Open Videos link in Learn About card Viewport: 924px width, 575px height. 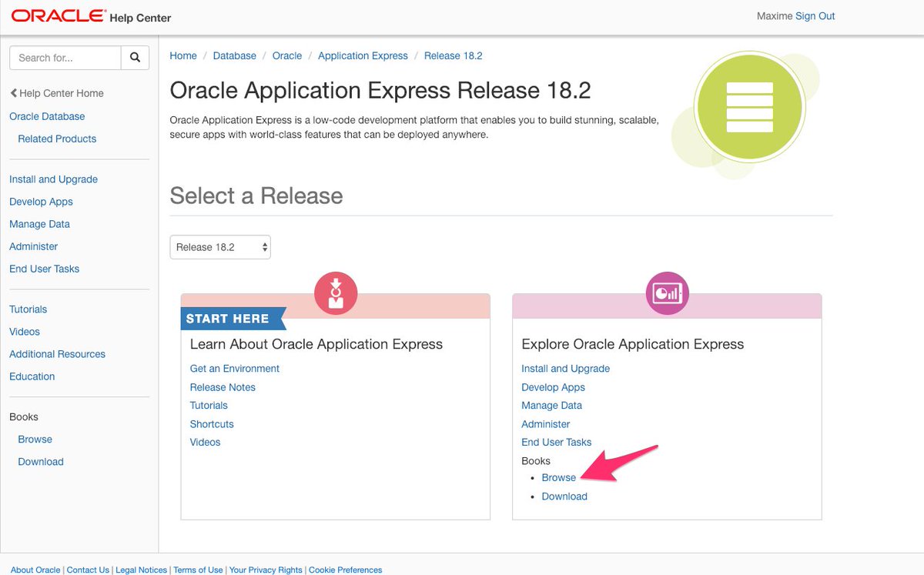click(206, 443)
